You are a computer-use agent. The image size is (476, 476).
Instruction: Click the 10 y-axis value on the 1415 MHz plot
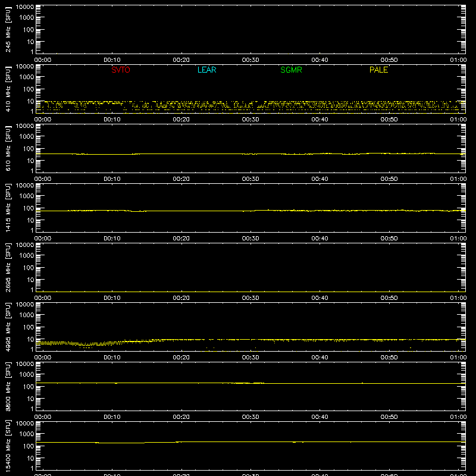(x=31, y=220)
